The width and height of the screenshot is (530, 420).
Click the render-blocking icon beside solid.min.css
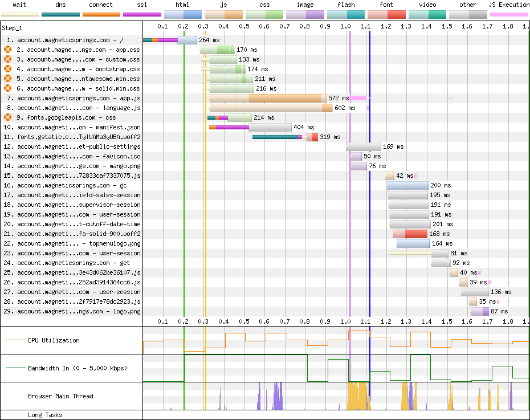click(x=8, y=88)
